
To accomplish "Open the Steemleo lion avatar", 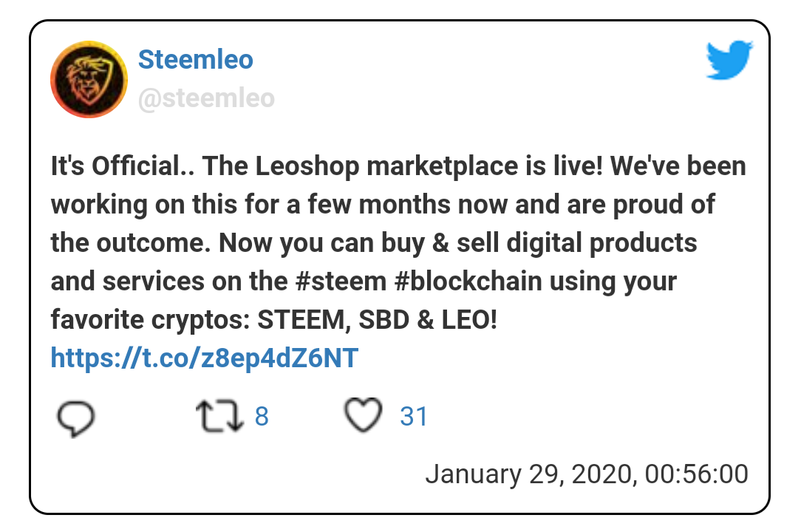I will click(x=89, y=79).
